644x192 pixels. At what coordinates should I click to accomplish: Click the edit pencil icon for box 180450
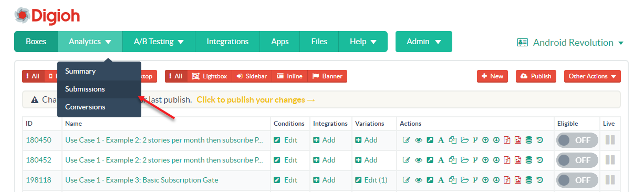click(406, 140)
